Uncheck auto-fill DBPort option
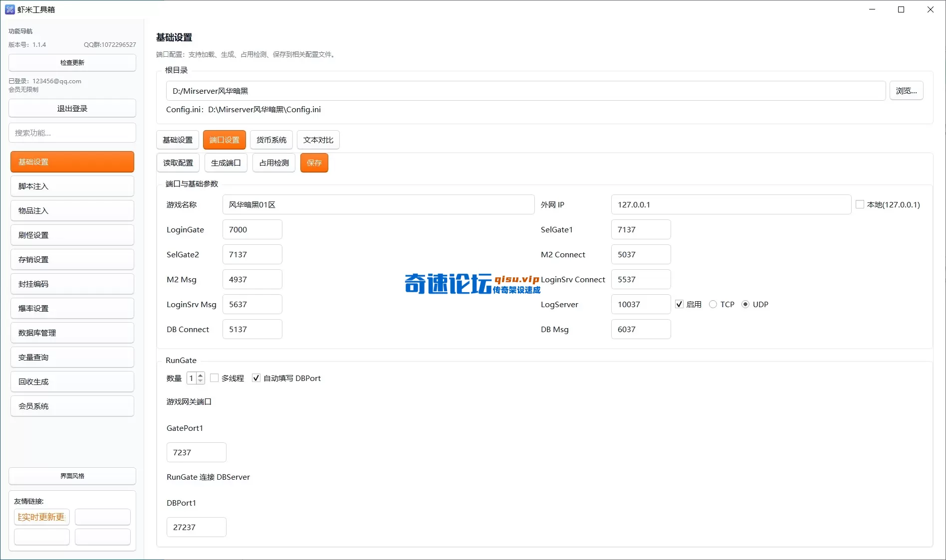This screenshot has height=560, width=946. (256, 378)
